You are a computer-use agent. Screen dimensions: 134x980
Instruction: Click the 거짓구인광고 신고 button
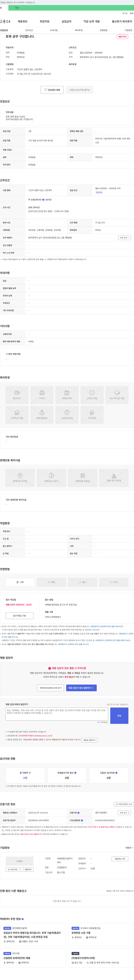[x=124, y=804]
